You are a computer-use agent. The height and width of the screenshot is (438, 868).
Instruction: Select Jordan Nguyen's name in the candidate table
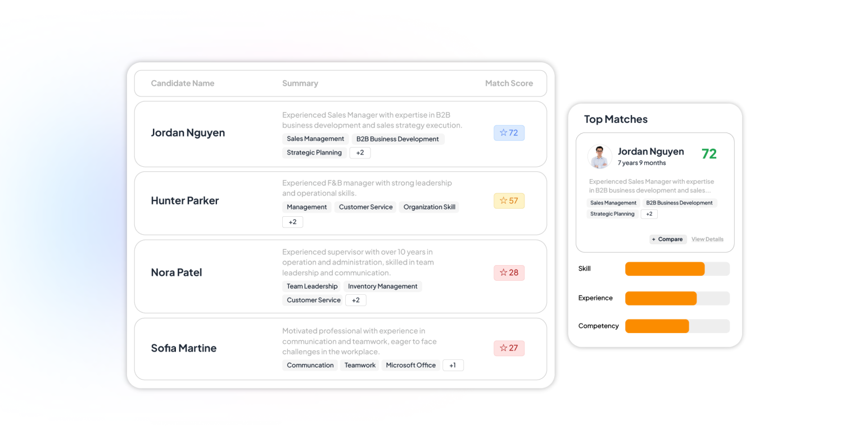click(x=188, y=133)
